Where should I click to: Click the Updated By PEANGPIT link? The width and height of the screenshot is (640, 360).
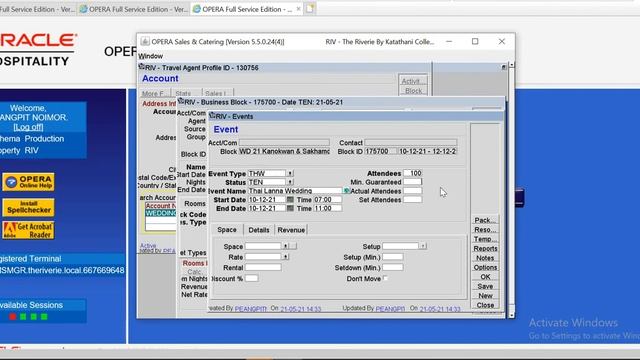coord(390,309)
